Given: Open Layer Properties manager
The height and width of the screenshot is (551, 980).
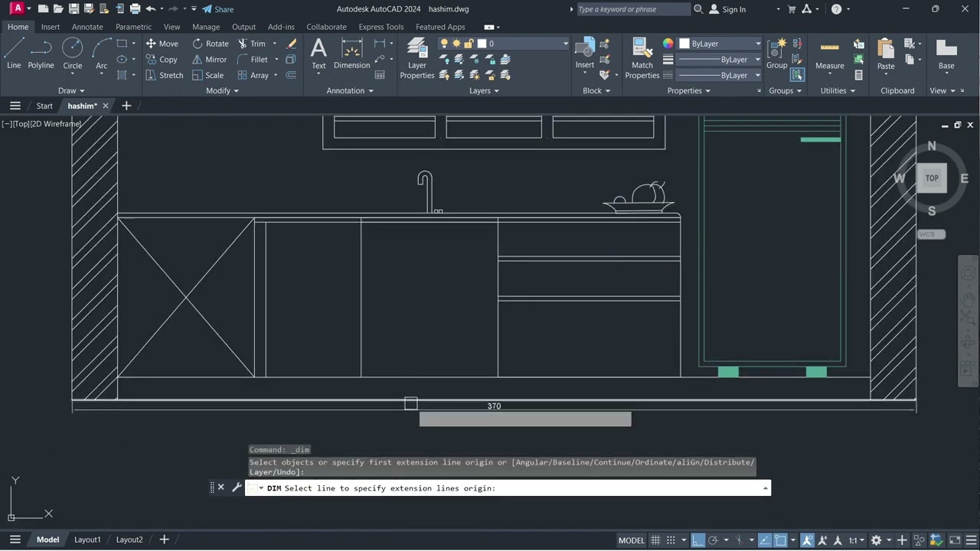Looking at the screenshot, I should pos(417,58).
